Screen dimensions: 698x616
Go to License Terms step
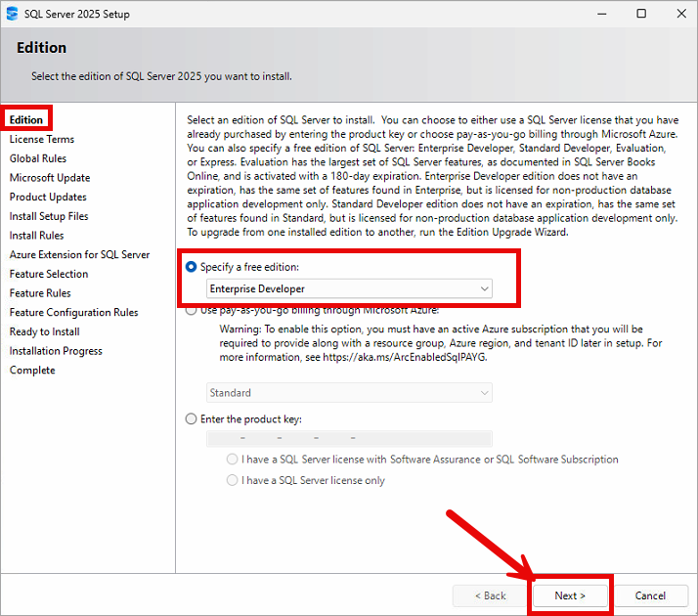42,139
